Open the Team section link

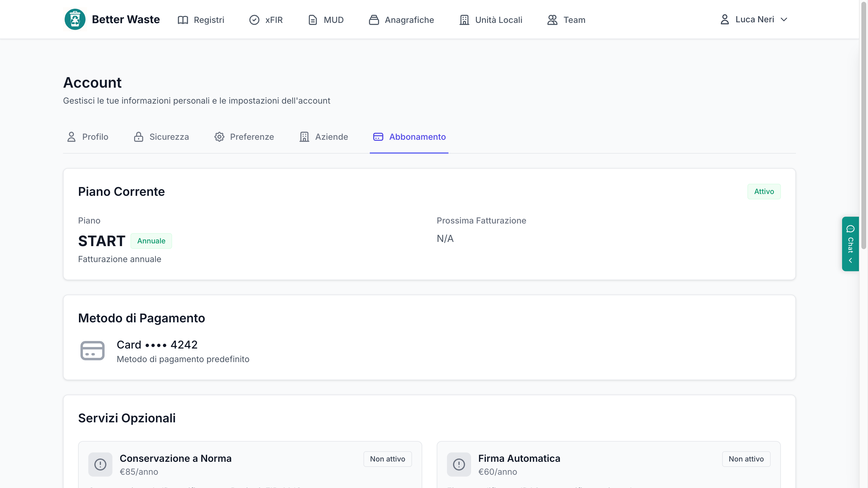pos(566,20)
